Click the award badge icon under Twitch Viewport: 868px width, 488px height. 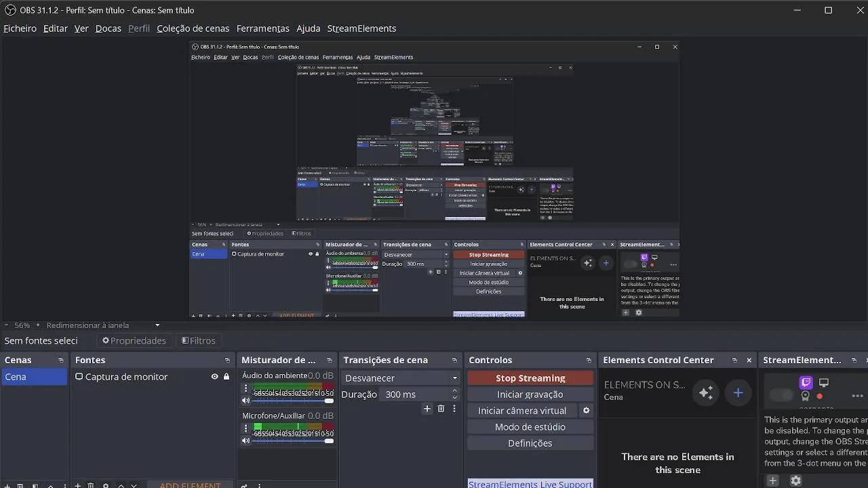click(806, 396)
